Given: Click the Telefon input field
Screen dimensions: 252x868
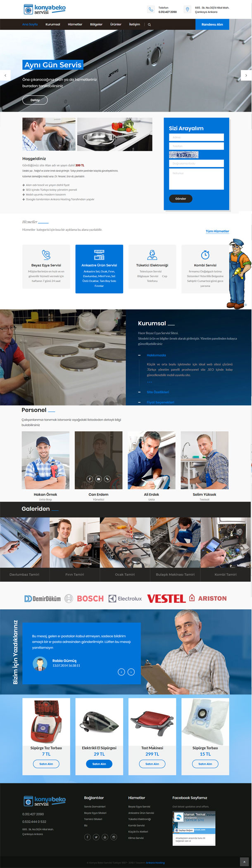Looking at the screenshot, I should click(196, 146).
